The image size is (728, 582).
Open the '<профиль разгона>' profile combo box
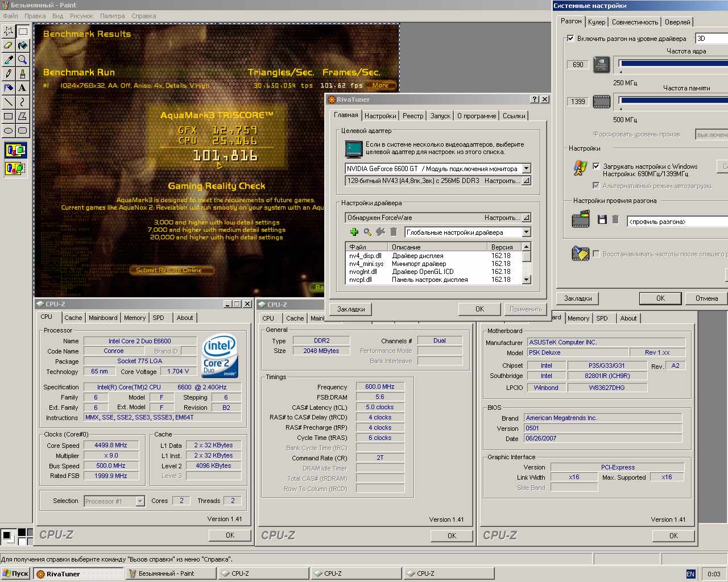(677, 222)
